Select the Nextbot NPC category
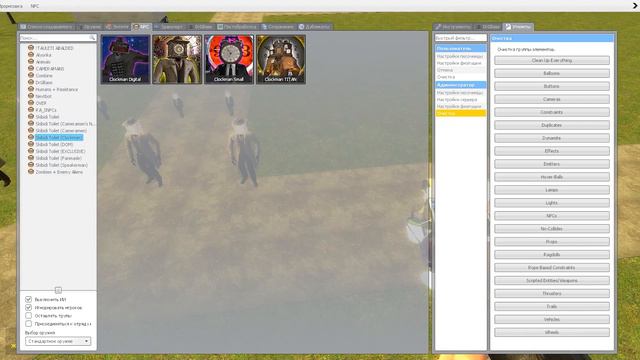The width and height of the screenshot is (640, 360). [x=43, y=96]
